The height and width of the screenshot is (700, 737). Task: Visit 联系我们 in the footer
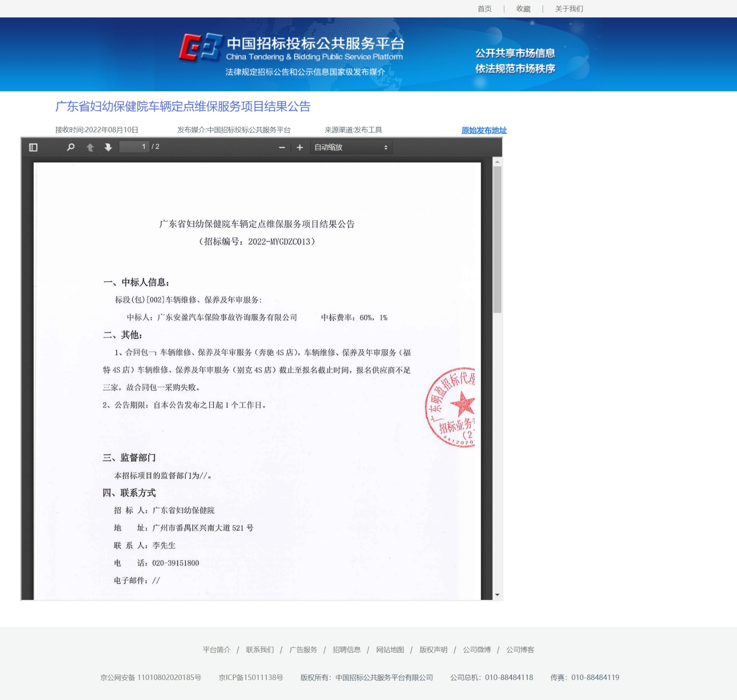260,650
